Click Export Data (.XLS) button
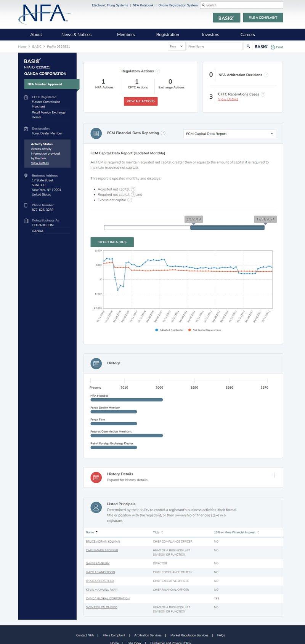 [x=112, y=242]
